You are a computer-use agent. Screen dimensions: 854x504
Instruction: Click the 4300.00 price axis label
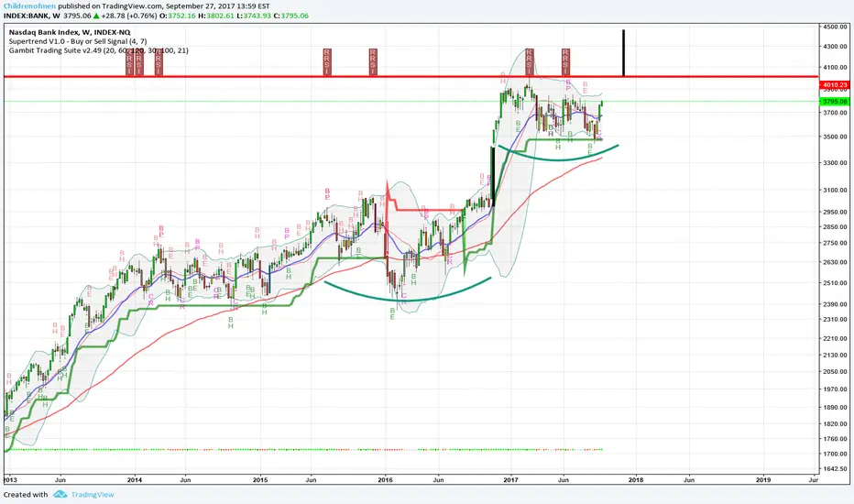836,47
